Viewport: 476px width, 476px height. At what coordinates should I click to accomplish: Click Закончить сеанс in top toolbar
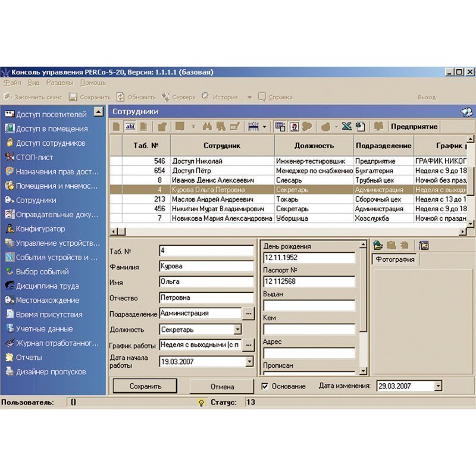(33, 97)
